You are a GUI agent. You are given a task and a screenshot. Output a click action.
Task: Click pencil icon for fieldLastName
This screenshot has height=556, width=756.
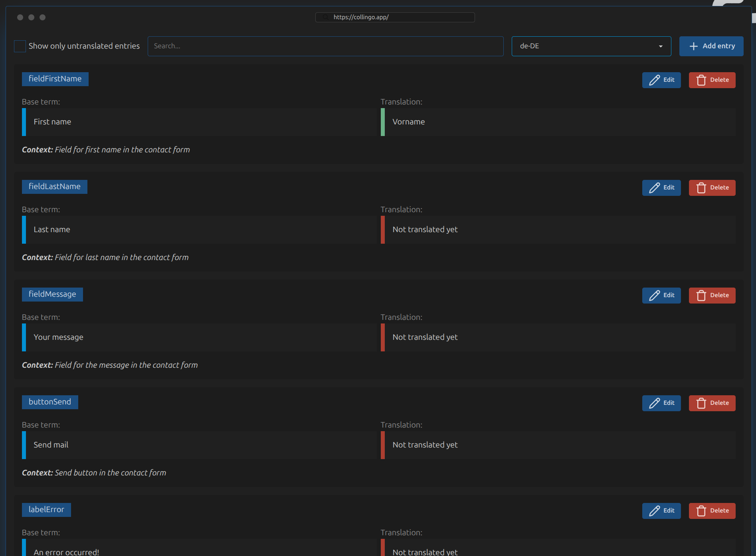655,188
